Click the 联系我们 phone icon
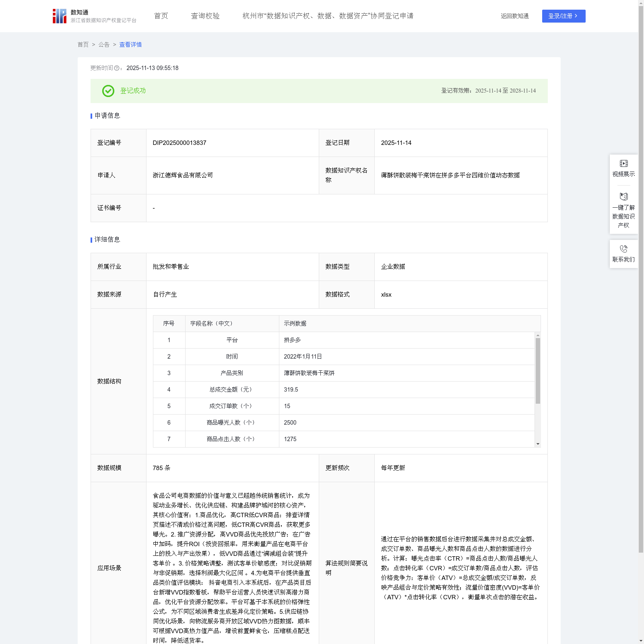The image size is (644, 644). coord(623,249)
